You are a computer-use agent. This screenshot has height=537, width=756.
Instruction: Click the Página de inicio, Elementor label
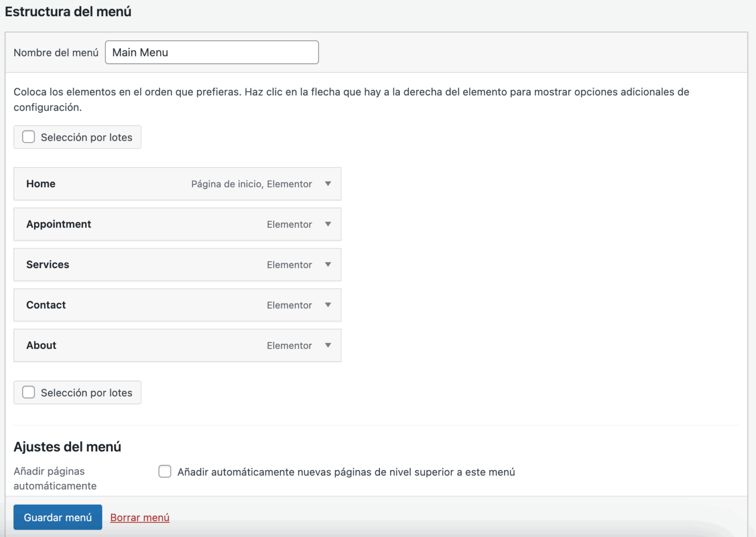click(x=251, y=183)
